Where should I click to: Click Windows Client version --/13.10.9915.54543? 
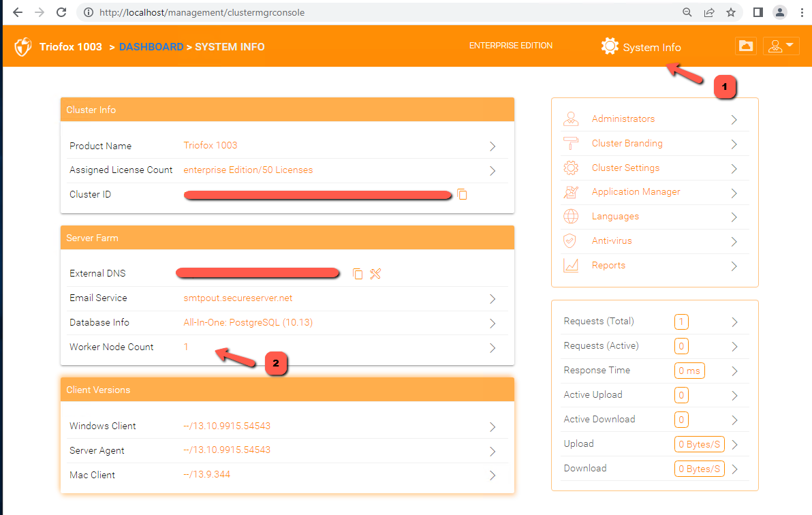click(x=227, y=426)
